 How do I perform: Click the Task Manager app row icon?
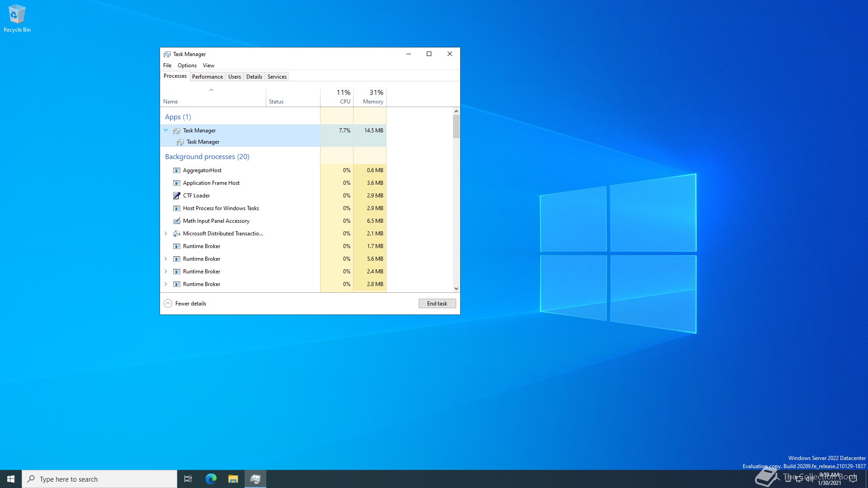pyautogui.click(x=177, y=131)
